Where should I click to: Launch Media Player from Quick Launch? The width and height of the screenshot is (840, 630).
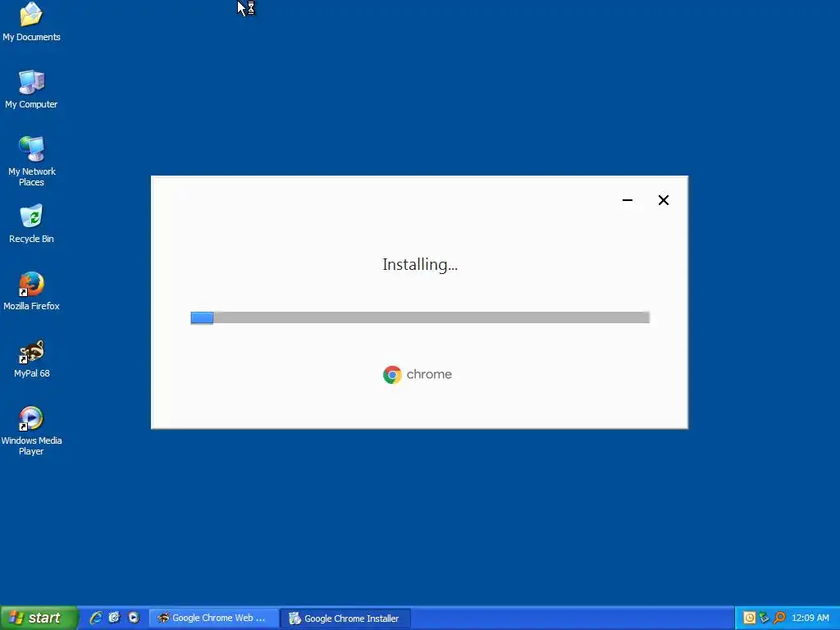134,618
